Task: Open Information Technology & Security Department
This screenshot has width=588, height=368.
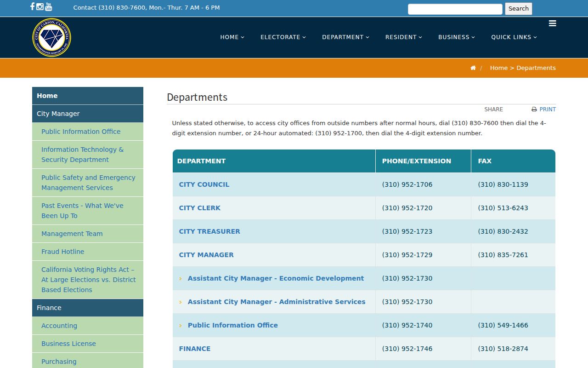Action: click(88, 155)
